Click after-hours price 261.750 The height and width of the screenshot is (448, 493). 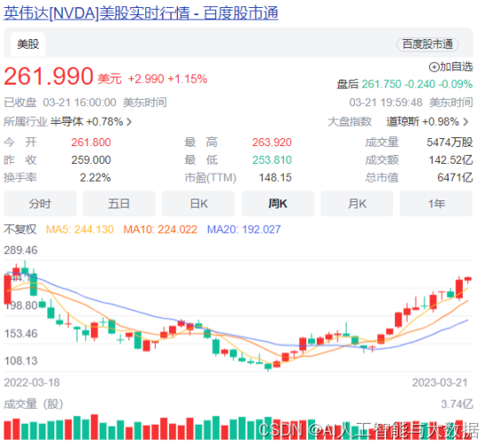tap(382, 85)
